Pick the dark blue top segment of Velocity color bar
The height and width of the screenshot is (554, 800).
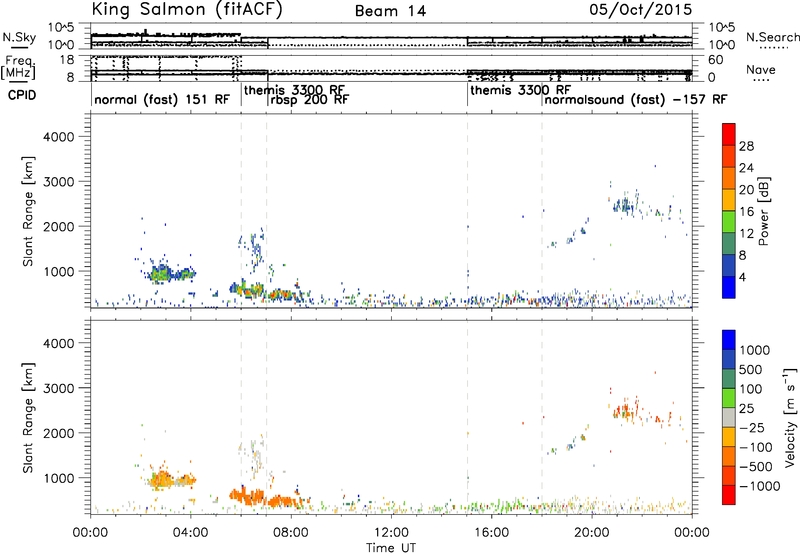tap(729, 340)
